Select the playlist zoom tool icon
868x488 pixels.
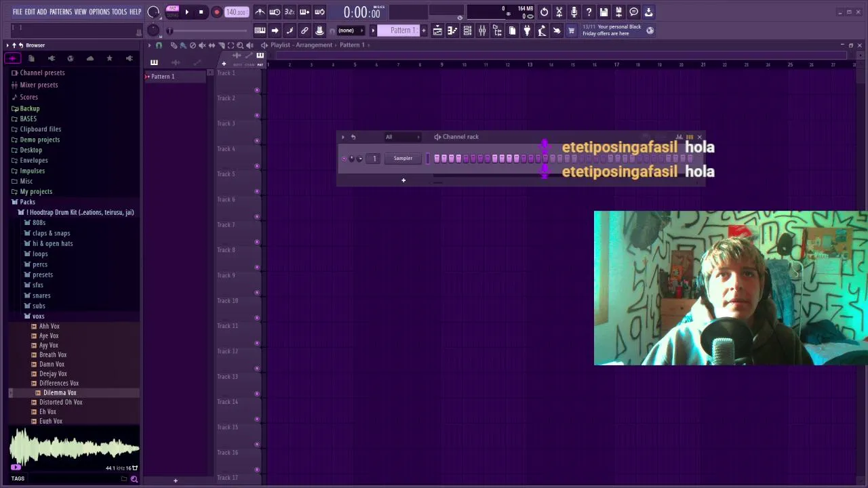tap(240, 45)
